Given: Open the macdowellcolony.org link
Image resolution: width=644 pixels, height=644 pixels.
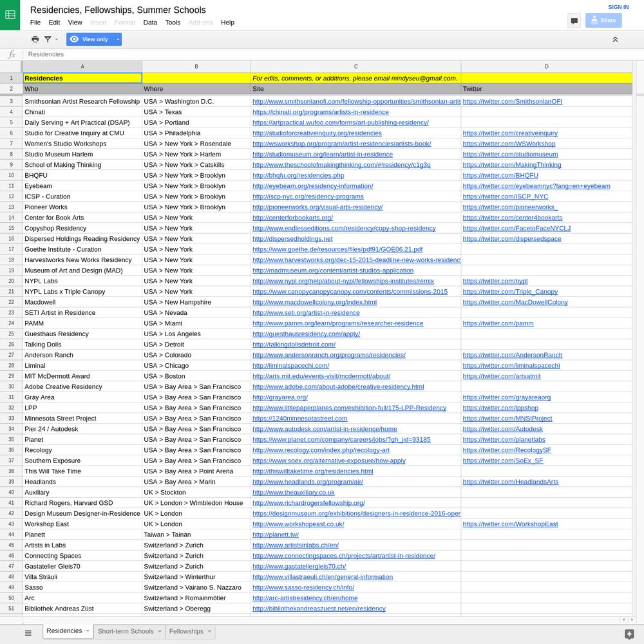Looking at the screenshot, I should (x=315, y=302).
